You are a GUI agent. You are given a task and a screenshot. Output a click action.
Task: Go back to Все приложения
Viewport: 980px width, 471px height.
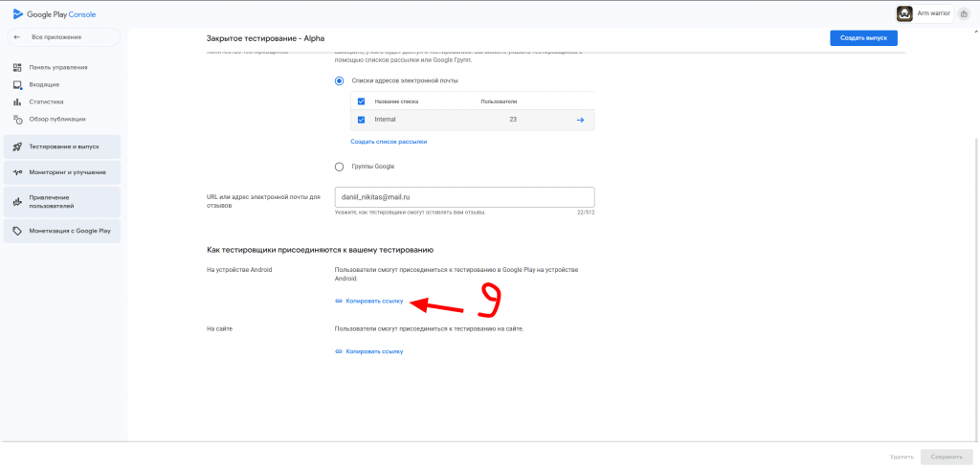(63, 37)
